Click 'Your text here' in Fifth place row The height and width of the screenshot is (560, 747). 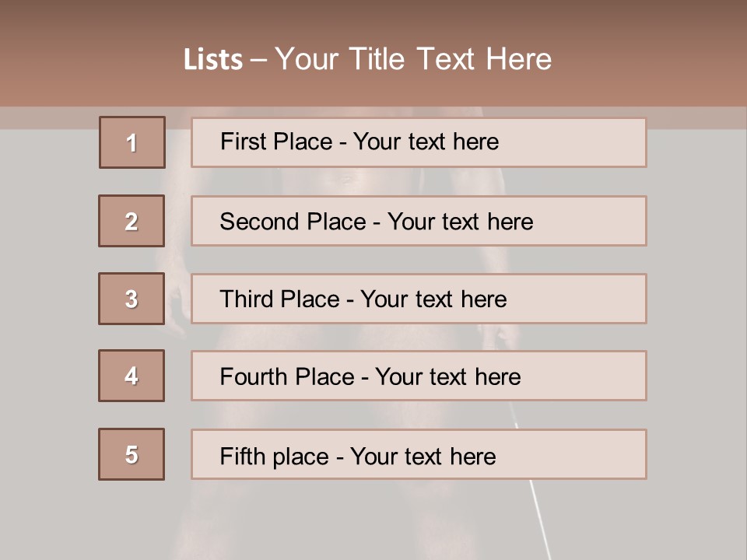[x=423, y=456]
